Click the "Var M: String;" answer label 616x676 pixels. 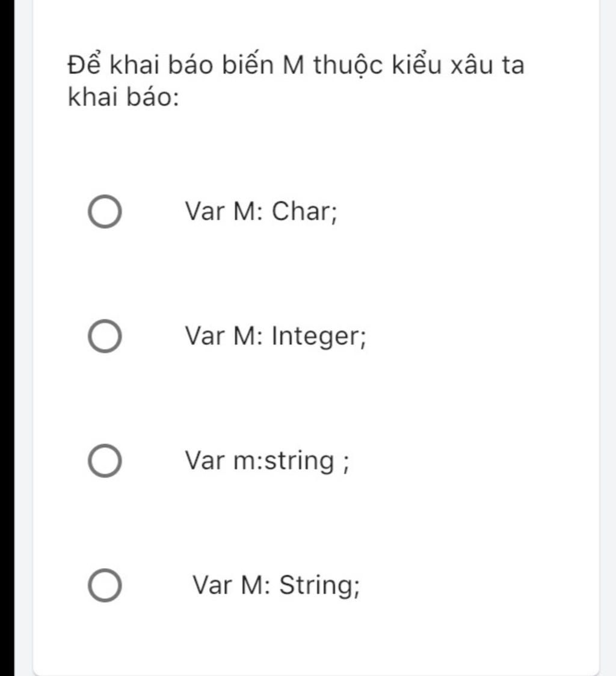[276, 585]
